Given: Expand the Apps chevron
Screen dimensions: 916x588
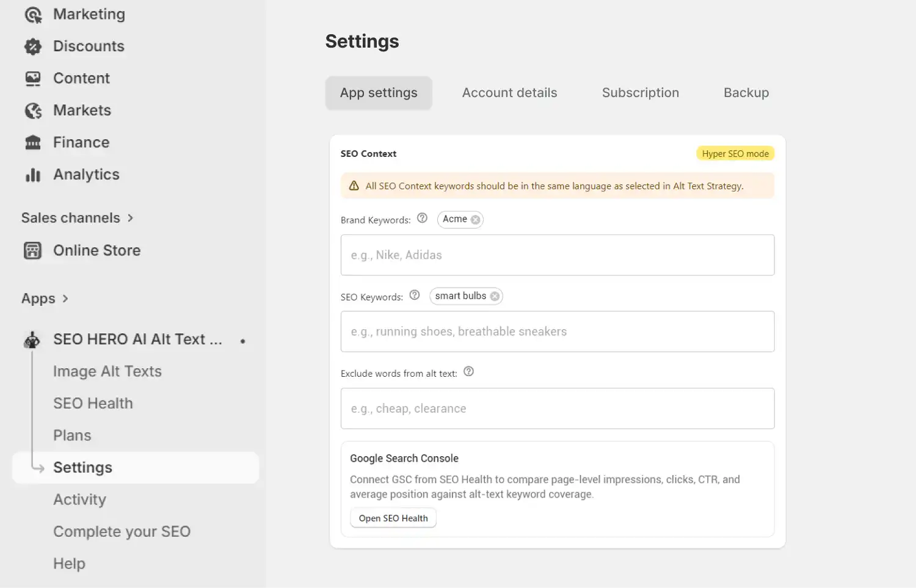Looking at the screenshot, I should 65,299.
